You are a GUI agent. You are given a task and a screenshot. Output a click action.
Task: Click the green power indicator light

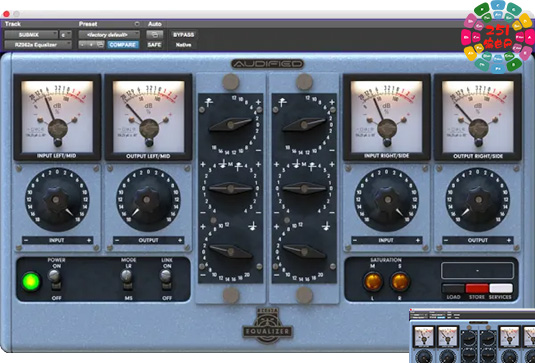[31, 281]
